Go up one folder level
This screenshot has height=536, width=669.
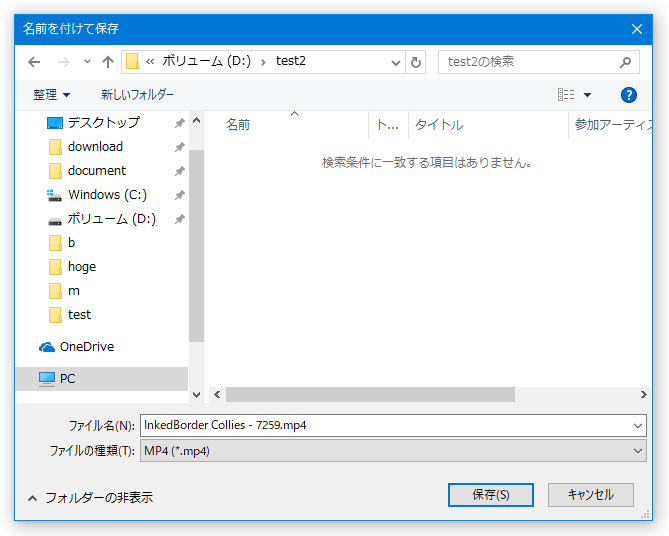point(108,62)
